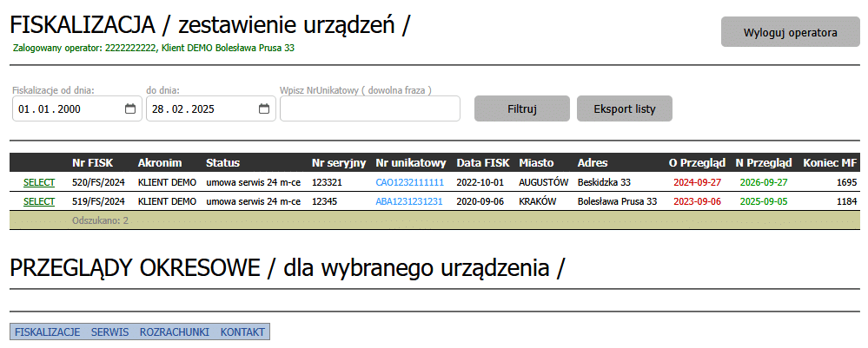868x348 pixels.
Task: Click the Akronim column header
Action: (x=159, y=162)
